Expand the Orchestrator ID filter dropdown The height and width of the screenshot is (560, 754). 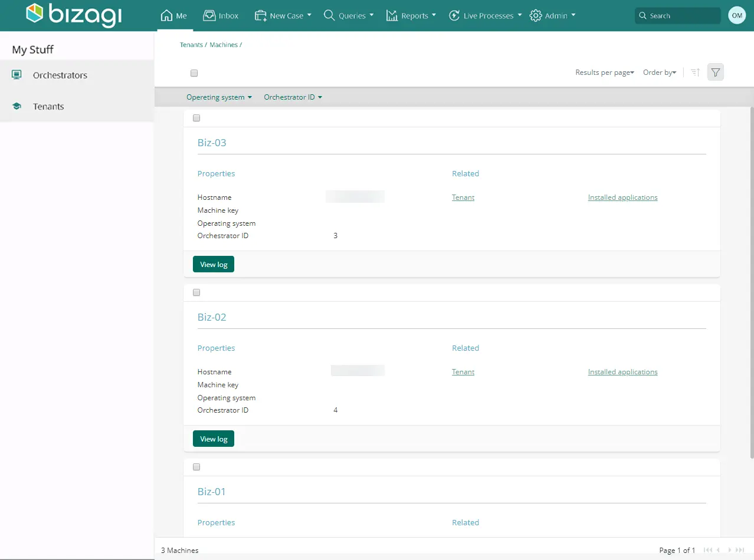[293, 97]
